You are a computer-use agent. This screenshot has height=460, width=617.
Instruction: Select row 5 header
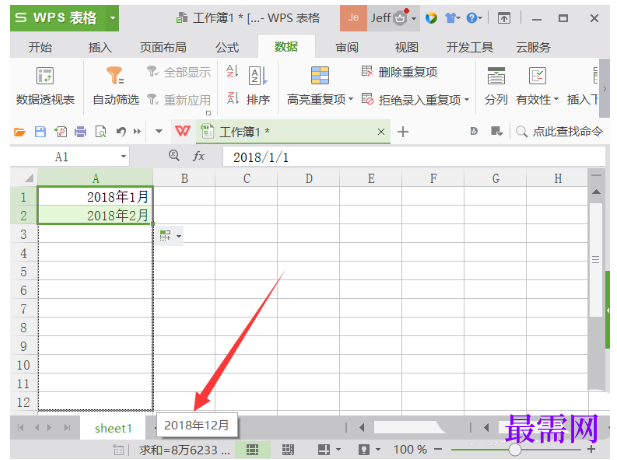point(24,272)
